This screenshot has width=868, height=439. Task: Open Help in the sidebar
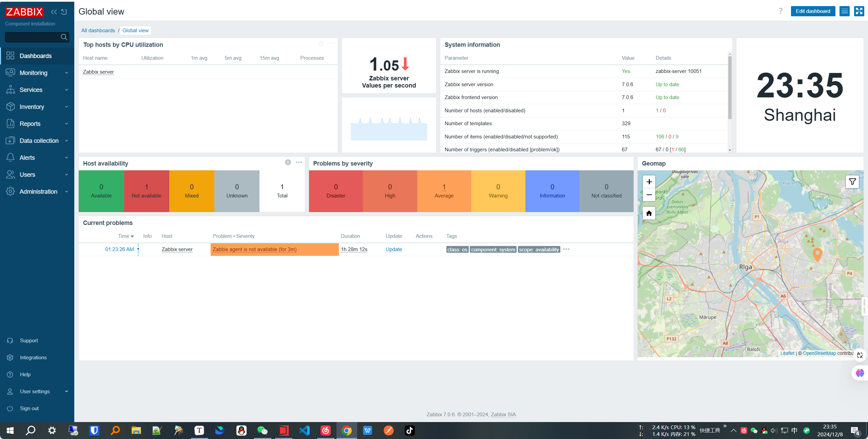(25, 375)
